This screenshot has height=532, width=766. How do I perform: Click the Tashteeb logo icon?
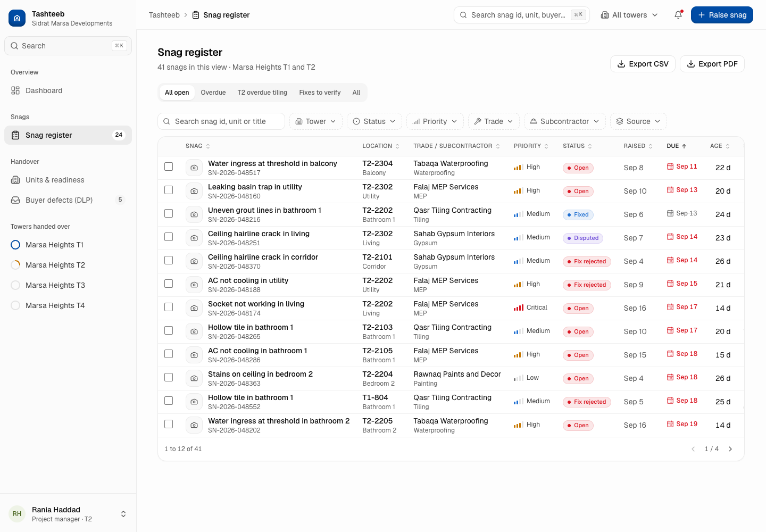17,18
